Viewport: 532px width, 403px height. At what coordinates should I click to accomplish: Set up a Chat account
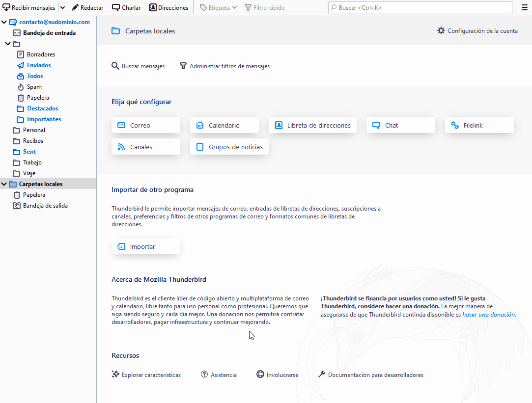coord(401,125)
